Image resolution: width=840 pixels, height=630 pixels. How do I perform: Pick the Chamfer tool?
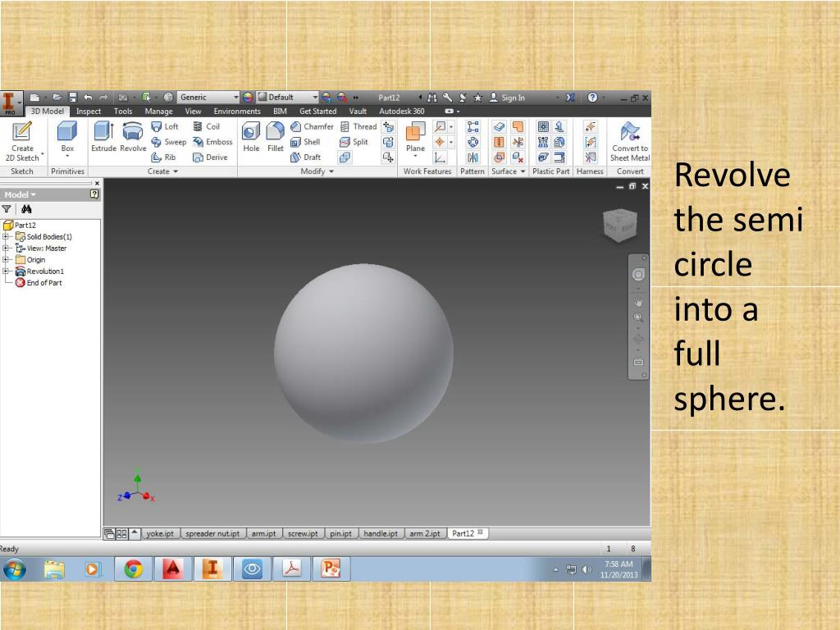pos(312,126)
